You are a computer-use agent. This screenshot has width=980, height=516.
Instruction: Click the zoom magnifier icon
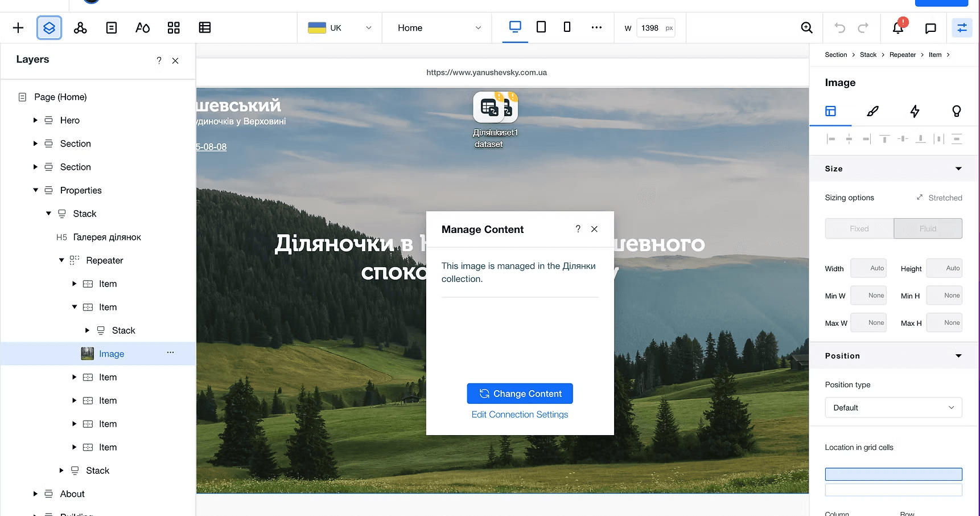[806, 28]
